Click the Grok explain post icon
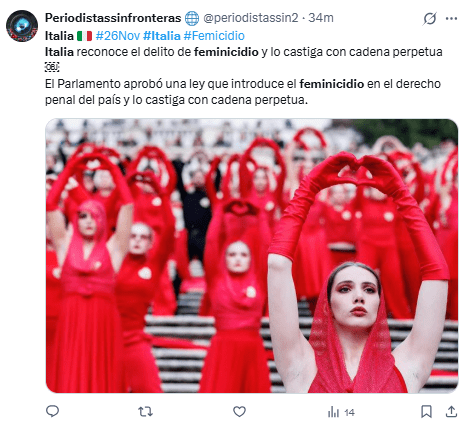 (x=430, y=19)
